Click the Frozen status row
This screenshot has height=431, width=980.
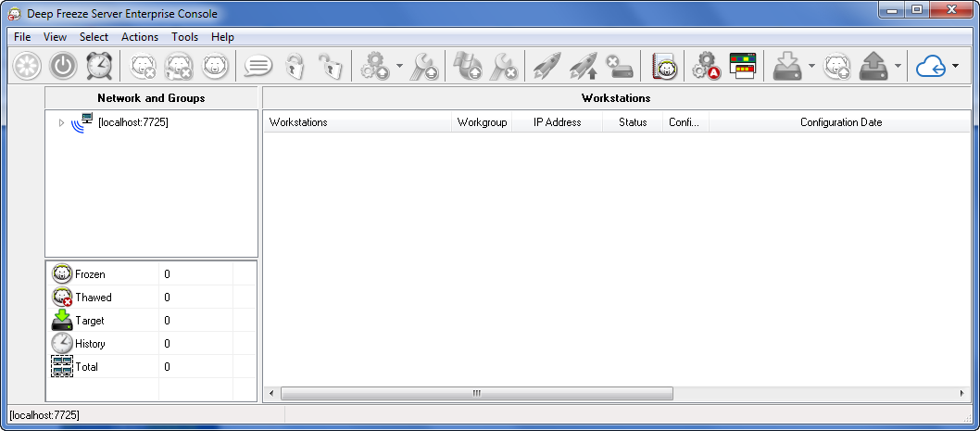(151, 274)
